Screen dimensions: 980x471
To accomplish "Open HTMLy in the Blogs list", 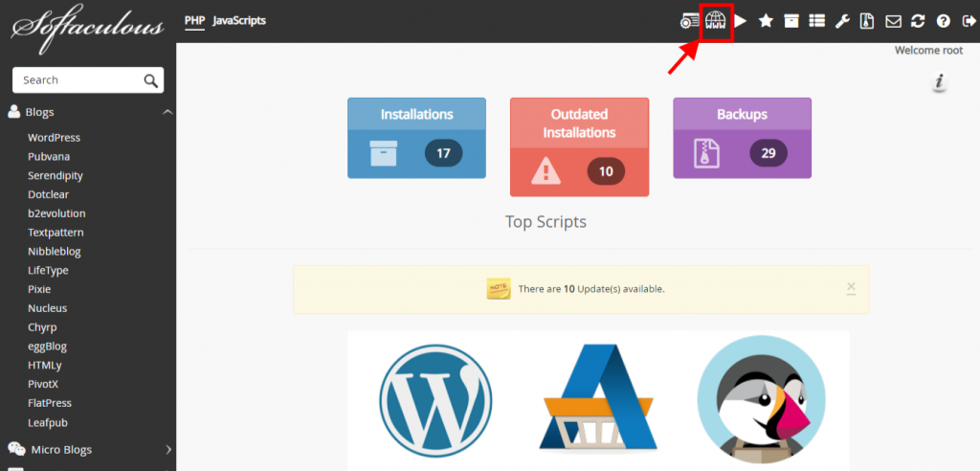I will [45, 366].
